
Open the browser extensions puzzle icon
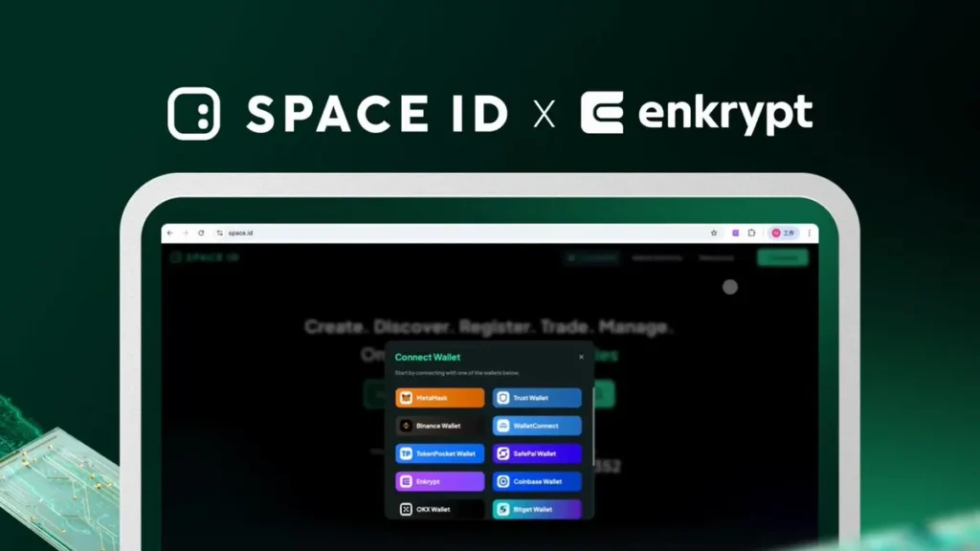[x=752, y=233]
